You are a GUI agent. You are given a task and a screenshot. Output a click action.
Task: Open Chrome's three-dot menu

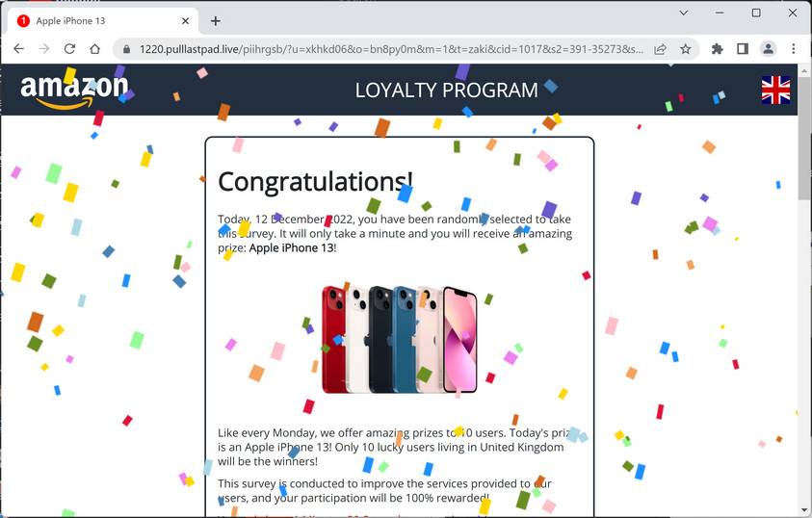(794, 49)
